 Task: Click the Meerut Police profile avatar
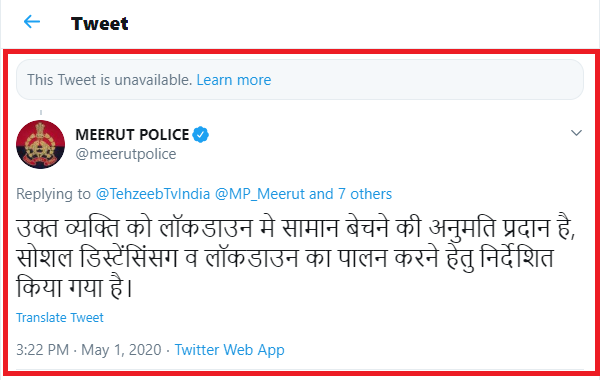40,144
